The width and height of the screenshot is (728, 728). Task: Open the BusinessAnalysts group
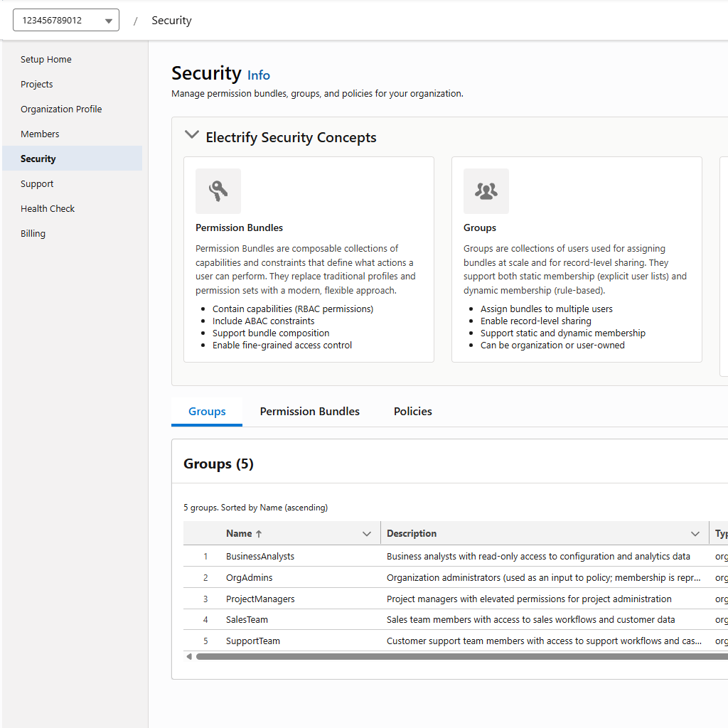260,556
